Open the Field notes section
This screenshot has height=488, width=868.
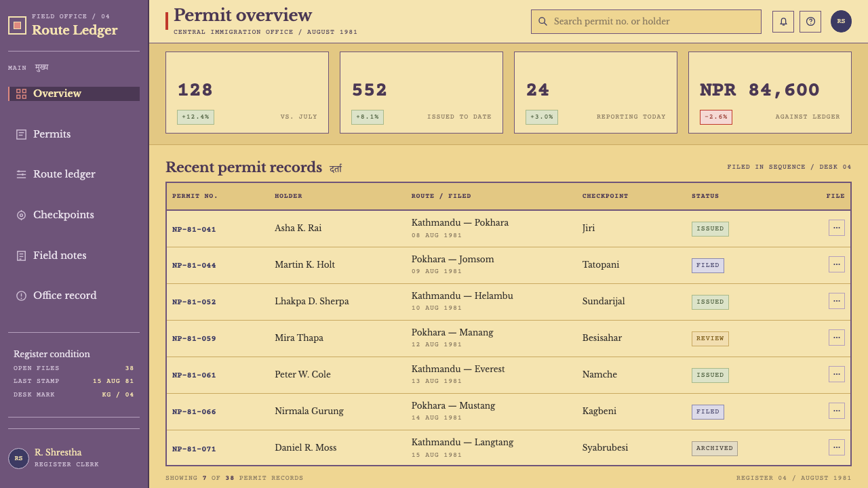(x=74, y=256)
